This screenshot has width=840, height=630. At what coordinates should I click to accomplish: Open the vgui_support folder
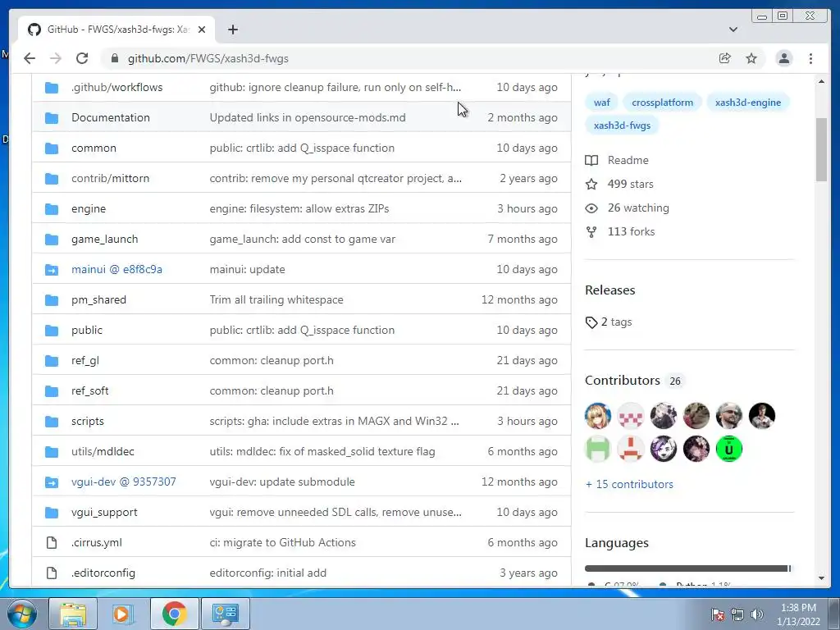coord(104,512)
